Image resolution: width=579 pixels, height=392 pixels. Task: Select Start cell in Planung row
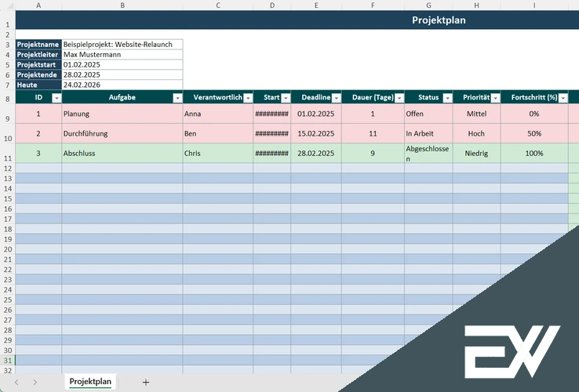[272, 114]
